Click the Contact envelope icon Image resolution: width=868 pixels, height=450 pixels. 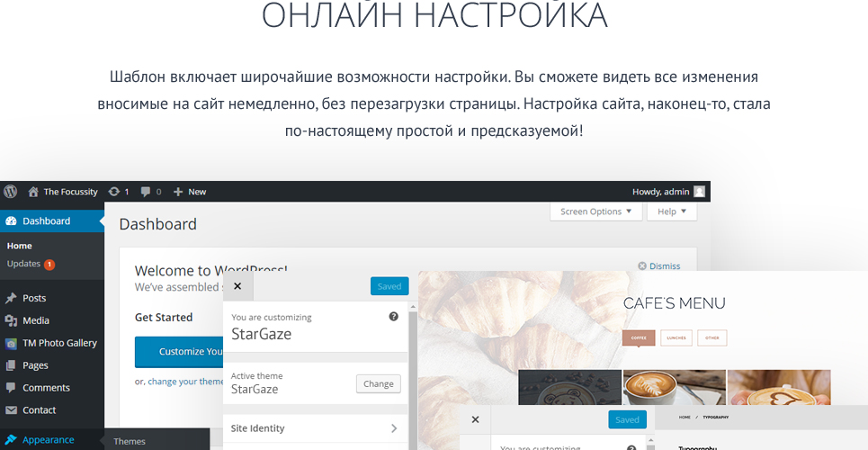click(x=11, y=410)
